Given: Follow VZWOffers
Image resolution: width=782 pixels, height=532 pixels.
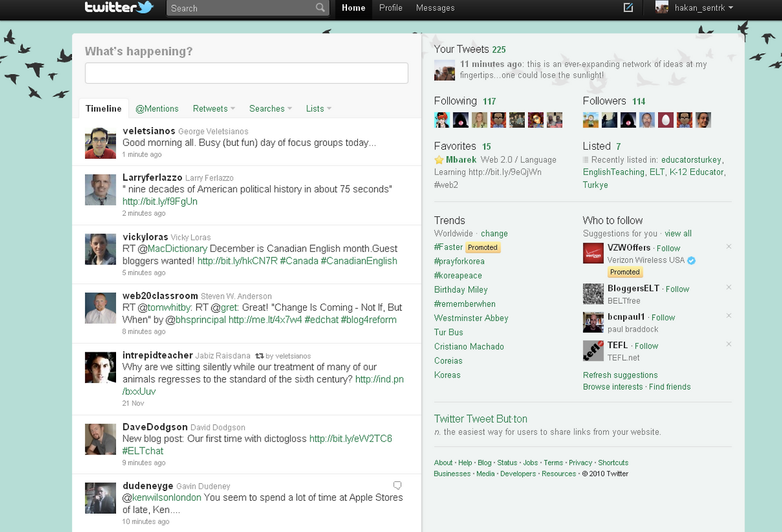Looking at the screenshot, I should 668,249.
